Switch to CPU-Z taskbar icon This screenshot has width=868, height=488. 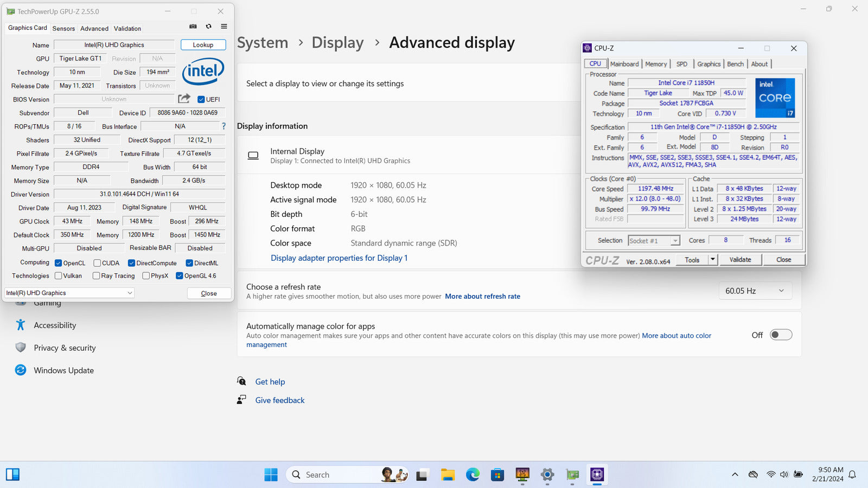point(597,475)
